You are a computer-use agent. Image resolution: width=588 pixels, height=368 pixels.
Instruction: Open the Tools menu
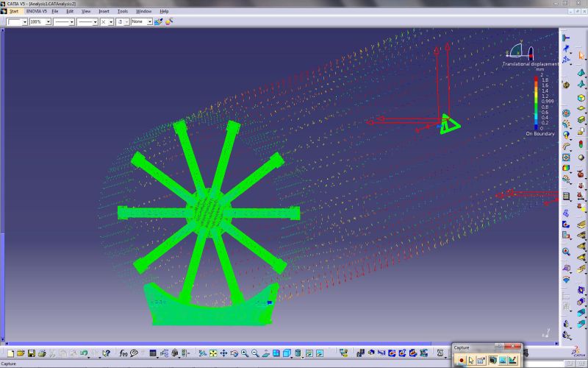coord(123,12)
